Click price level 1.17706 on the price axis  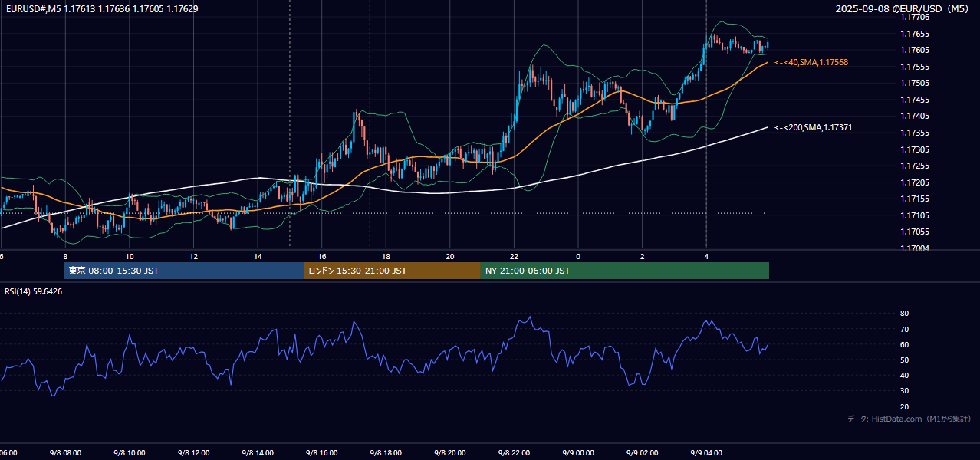pyautogui.click(x=914, y=17)
